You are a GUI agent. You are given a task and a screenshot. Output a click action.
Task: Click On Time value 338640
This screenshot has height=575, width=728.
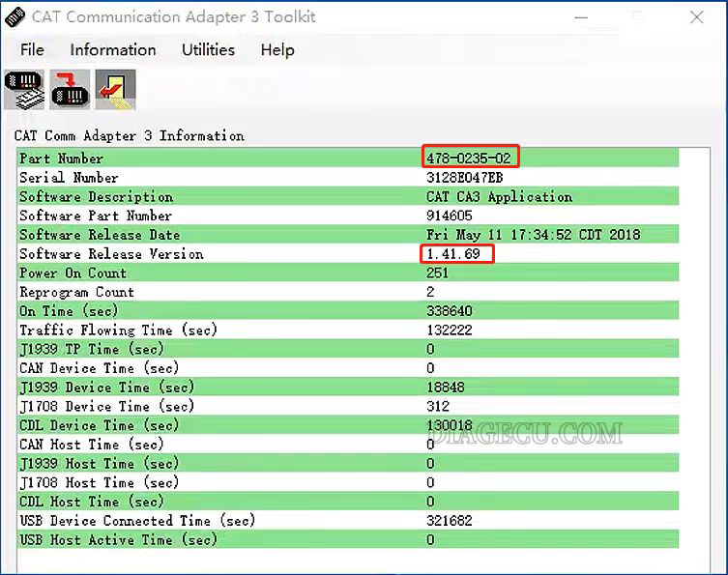450,311
